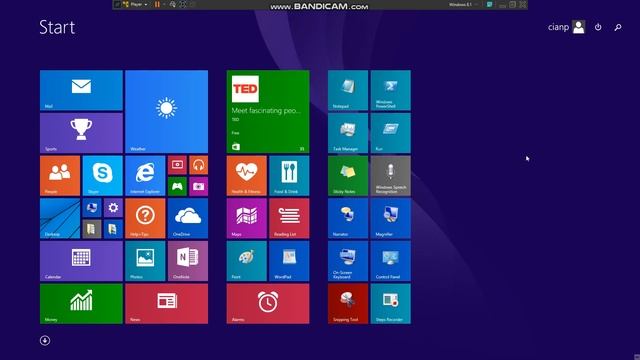Open the small Music headphones tile

[x=198, y=165]
